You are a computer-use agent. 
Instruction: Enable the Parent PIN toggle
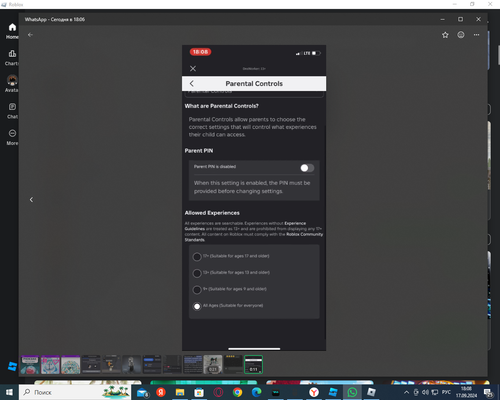coord(307,168)
